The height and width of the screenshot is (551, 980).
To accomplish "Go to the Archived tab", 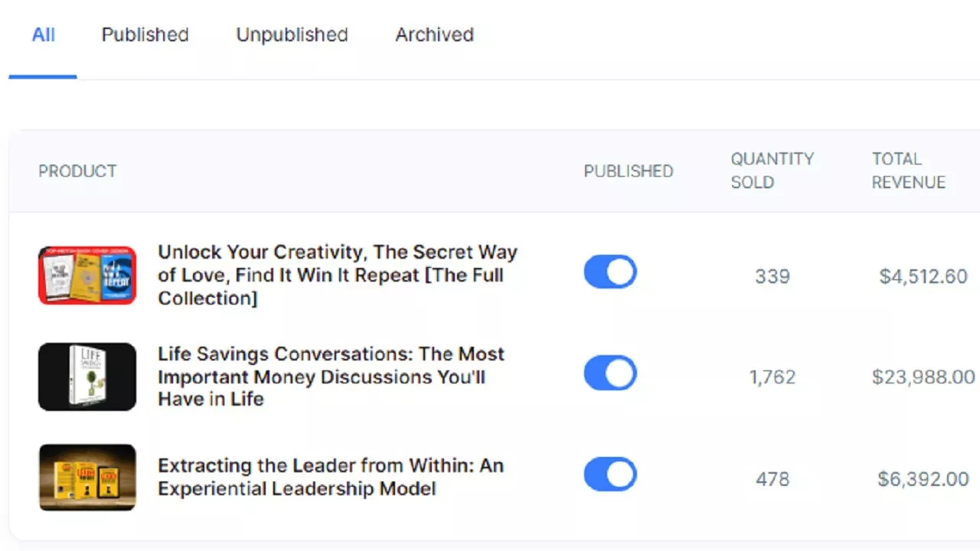I will coord(434,35).
